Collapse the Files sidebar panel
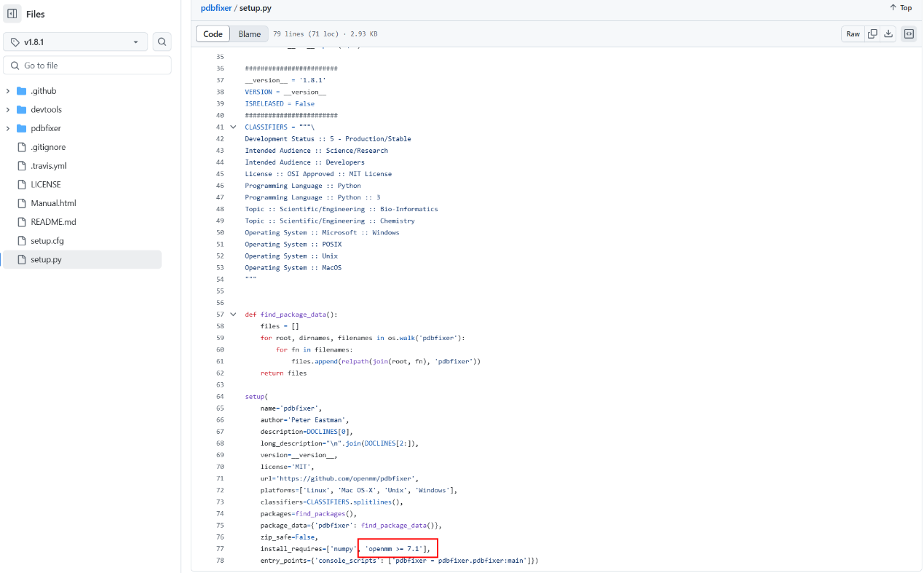The image size is (924, 573). point(12,14)
